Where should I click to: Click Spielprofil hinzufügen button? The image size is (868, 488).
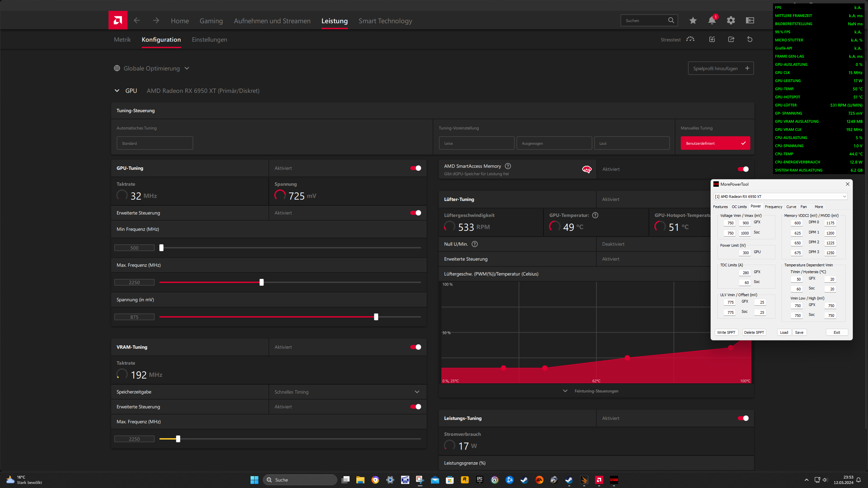[721, 68]
